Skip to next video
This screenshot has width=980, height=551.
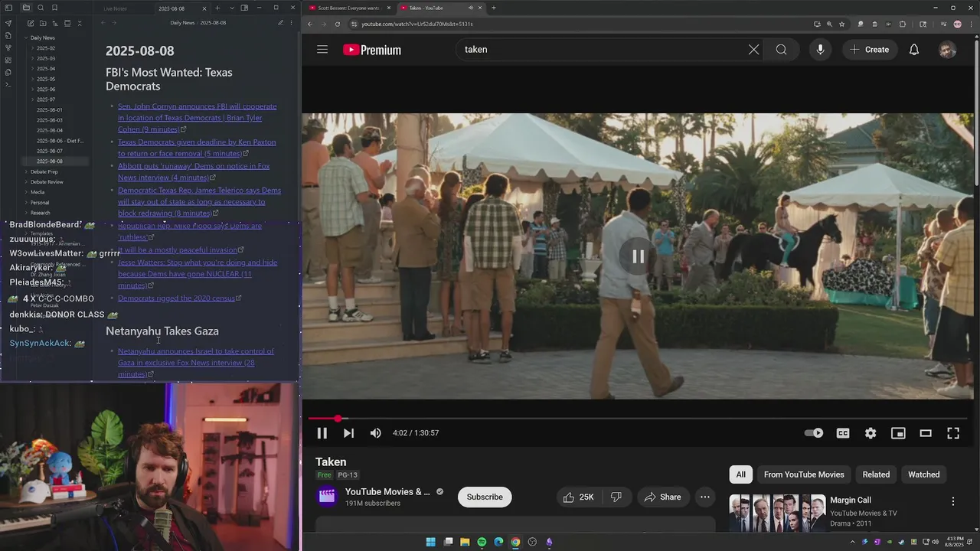[x=348, y=433]
